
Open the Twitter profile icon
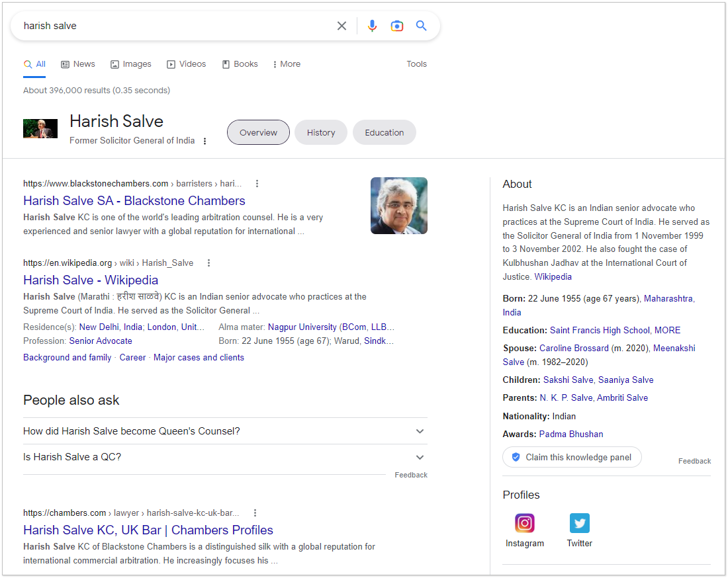point(580,523)
